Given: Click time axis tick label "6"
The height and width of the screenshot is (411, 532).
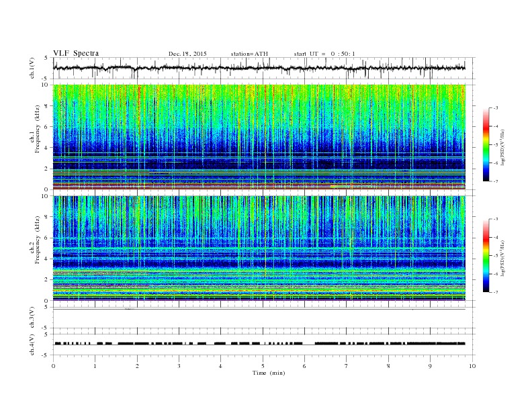Looking at the screenshot, I should 304,366.
